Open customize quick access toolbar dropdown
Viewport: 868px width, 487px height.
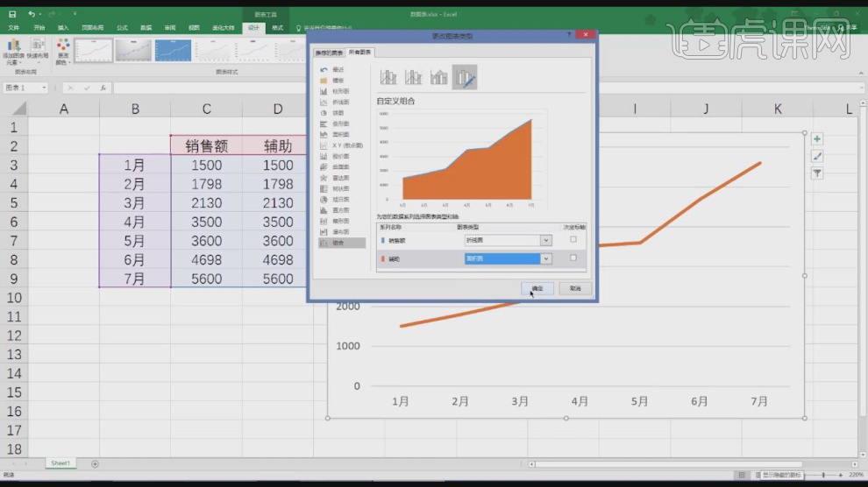point(75,14)
